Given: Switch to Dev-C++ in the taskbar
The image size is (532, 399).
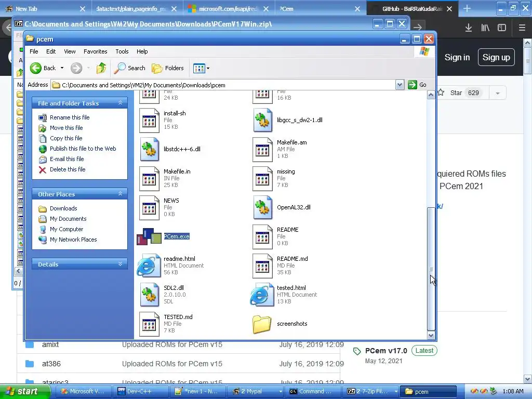Looking at the screenshot, I should click(140, 391).
